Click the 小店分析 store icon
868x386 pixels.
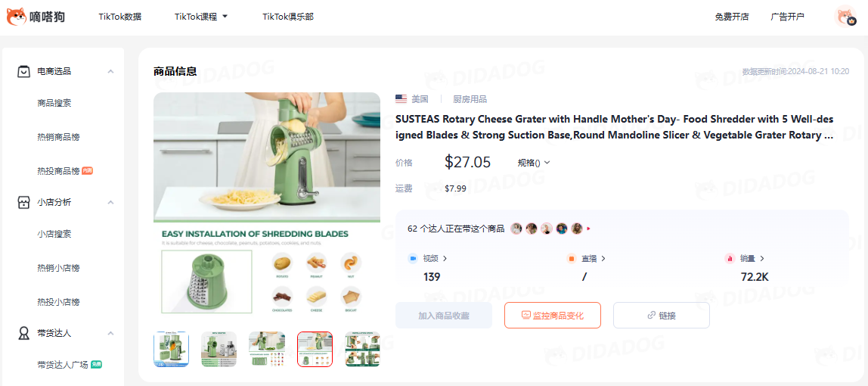coord(23,202)
